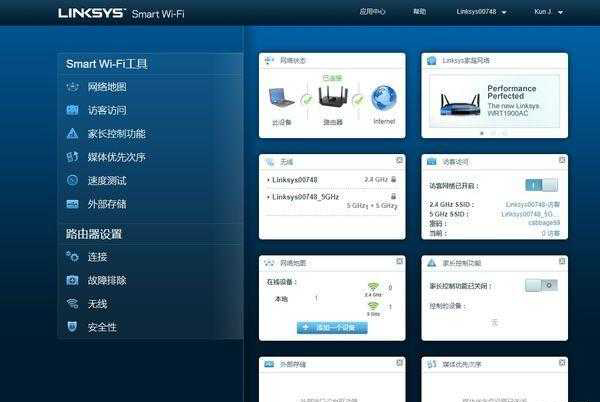This screenshot has width=600, height=402.
Task: Enable the 家长控制功能 switch
Action: click(541, 285)
